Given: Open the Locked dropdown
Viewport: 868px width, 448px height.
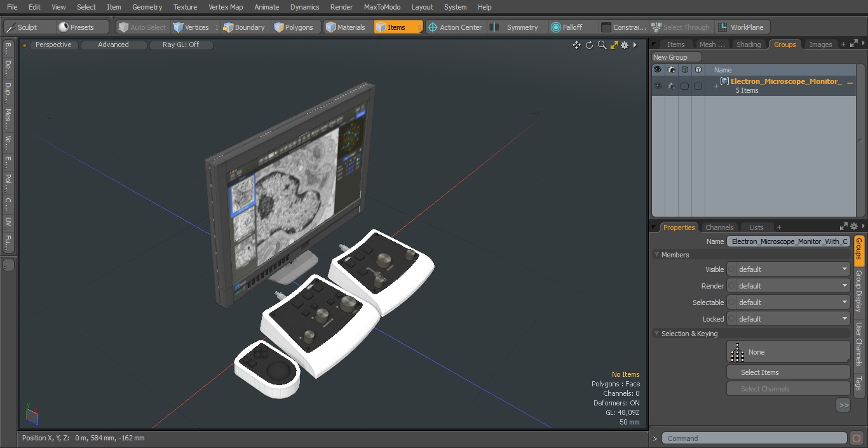Looking at the screenshot, I should 793,319.
